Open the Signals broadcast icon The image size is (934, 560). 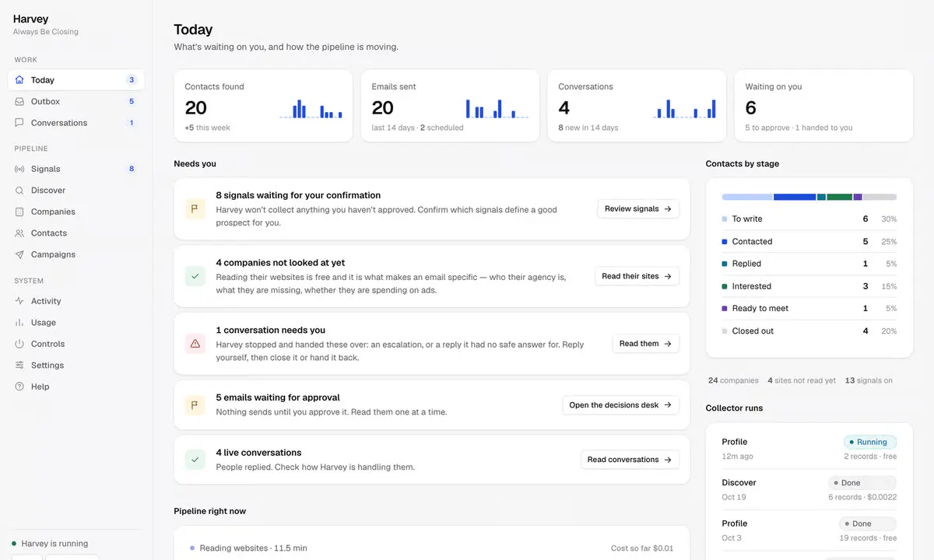point(19,169)
